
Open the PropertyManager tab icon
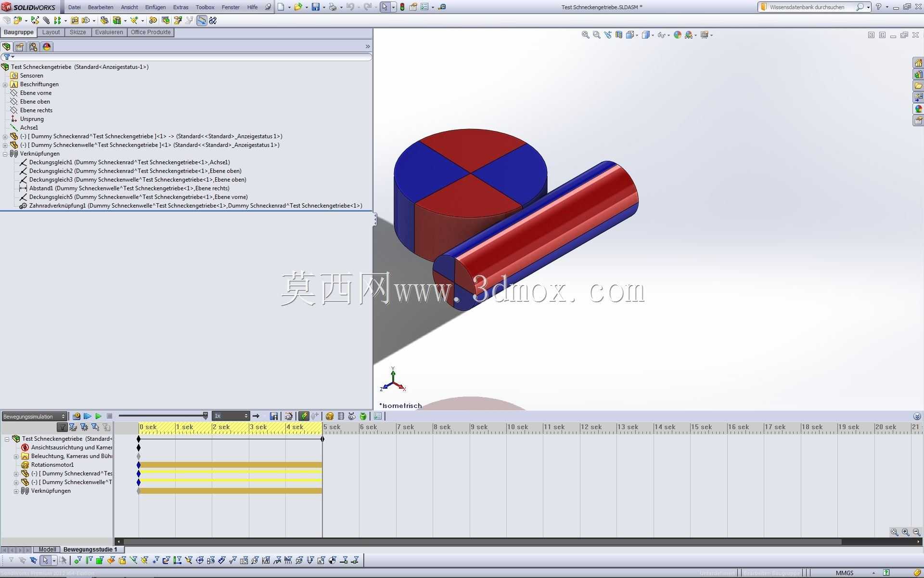(x=20, y=47)
